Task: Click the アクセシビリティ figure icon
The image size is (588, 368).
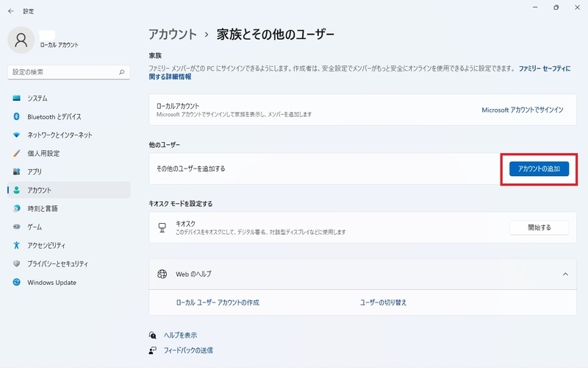Action: click(16, 245)
